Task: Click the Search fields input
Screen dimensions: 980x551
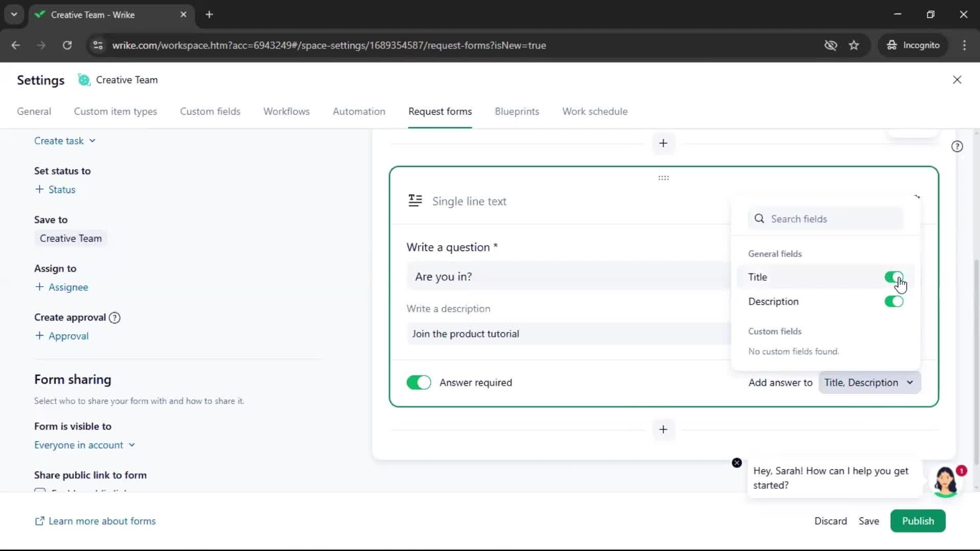Action: pos(825,219)
